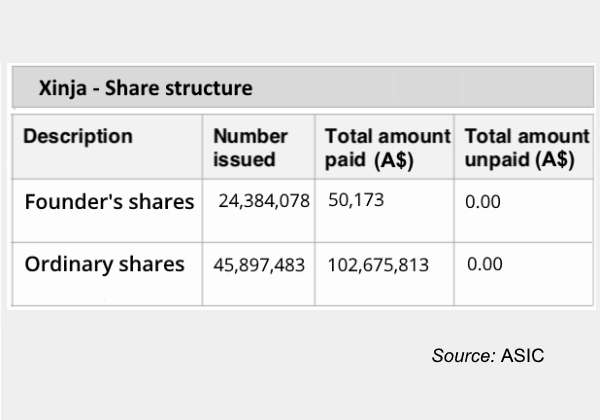
Task: Click the 45,897,483 number issued cell
Action: [259, 265]
